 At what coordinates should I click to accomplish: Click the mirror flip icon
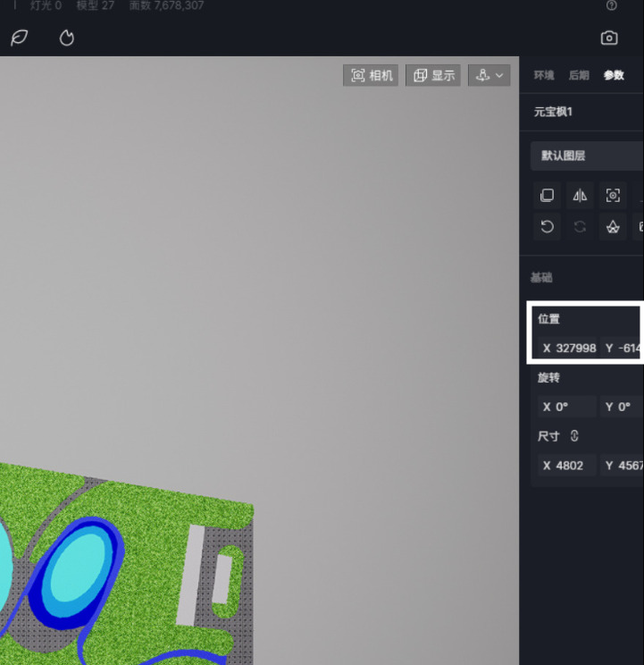[x=581, y=196]
